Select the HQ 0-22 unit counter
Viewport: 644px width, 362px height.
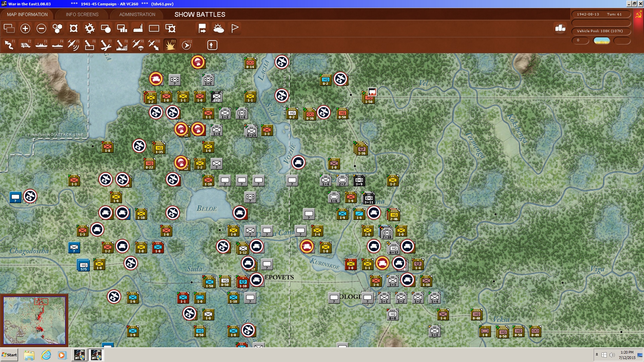(149, 164)
